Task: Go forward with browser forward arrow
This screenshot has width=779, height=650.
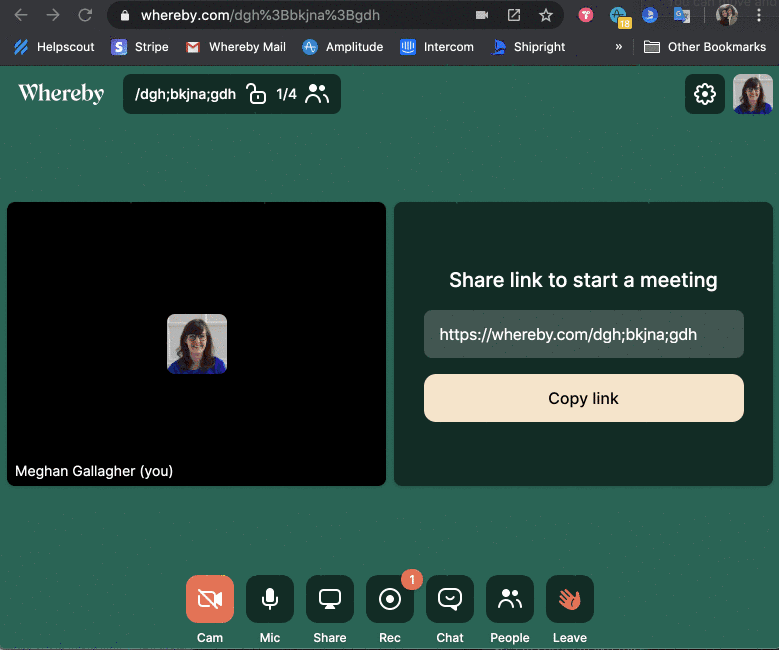Action: coord(53,15)
